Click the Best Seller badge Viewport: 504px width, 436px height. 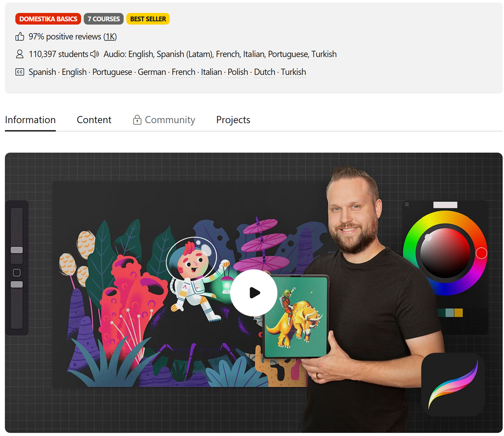click(x=148, y=19)
